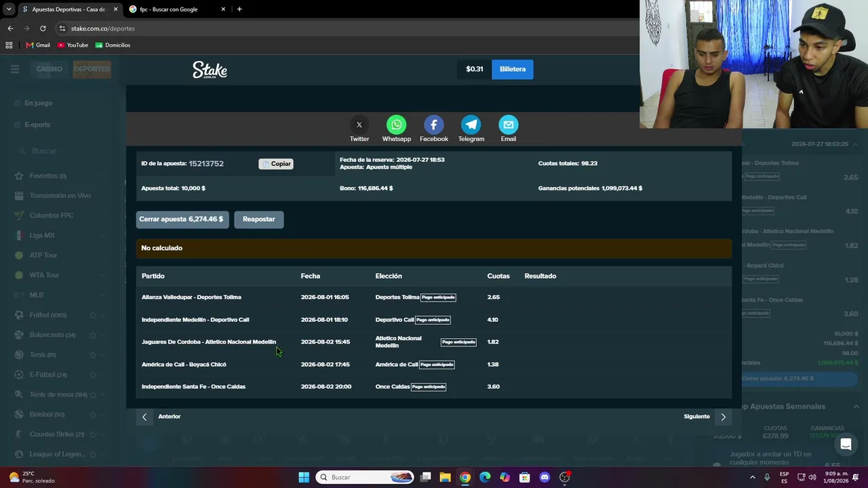Open the Domicilios bookmark

coord(113,45)
